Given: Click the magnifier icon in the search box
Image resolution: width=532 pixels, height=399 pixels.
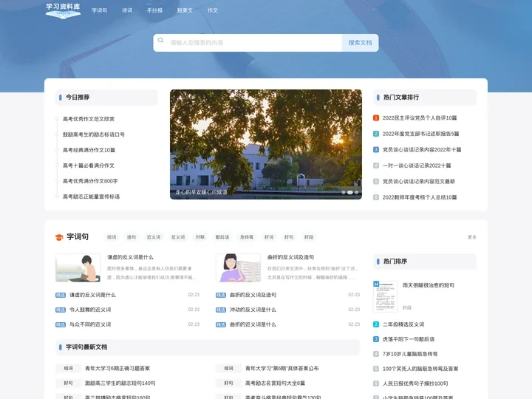Looking at the screenshot, I should (x=160, y=41).
